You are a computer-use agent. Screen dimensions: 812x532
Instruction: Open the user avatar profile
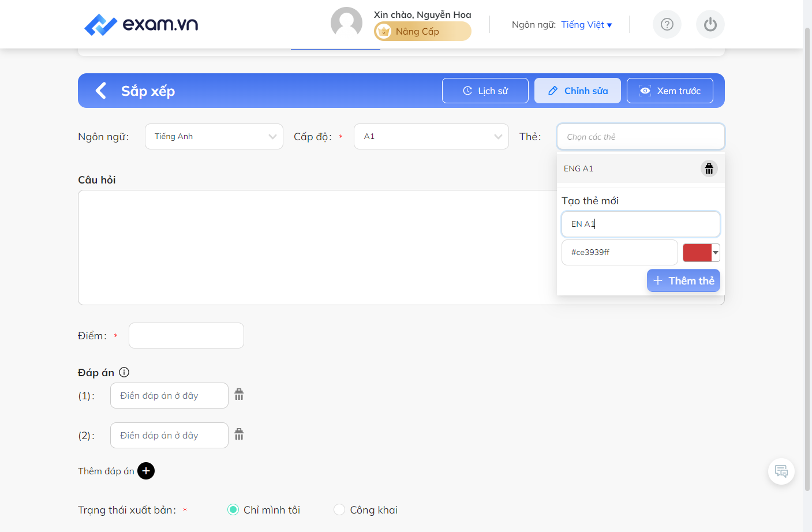346,23
